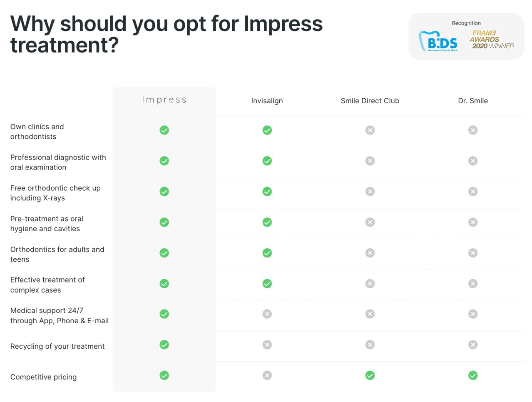The width and height of the screenshot is (532, 402).
Task: Click Smile Direct Club cross for Own clinics
Action: (x=370, y=130)
